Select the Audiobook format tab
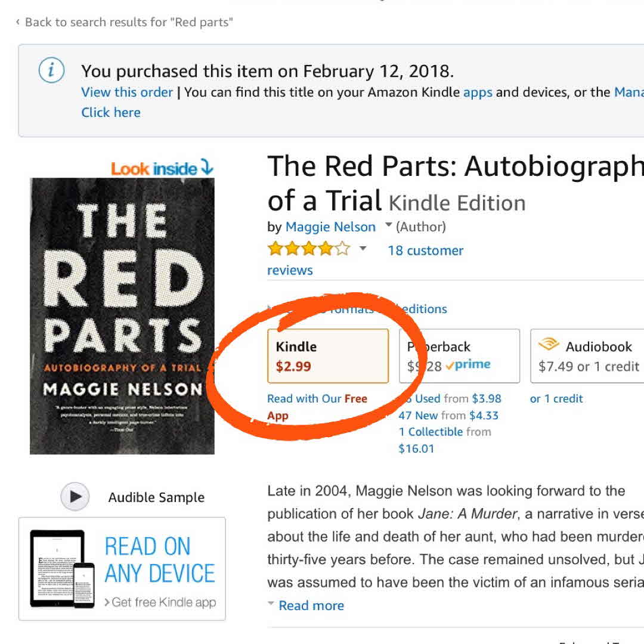644x644 pixels. pyautogui.click(x=587, y=356)
